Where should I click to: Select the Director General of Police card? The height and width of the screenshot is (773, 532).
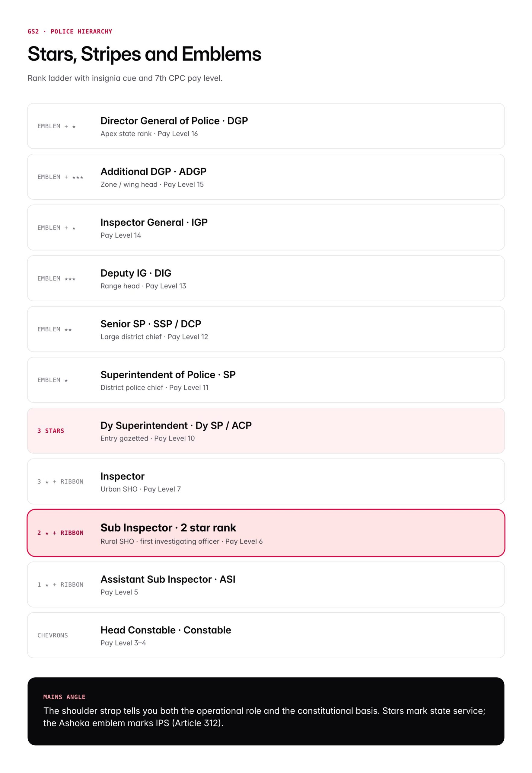(x=266, y=126)
